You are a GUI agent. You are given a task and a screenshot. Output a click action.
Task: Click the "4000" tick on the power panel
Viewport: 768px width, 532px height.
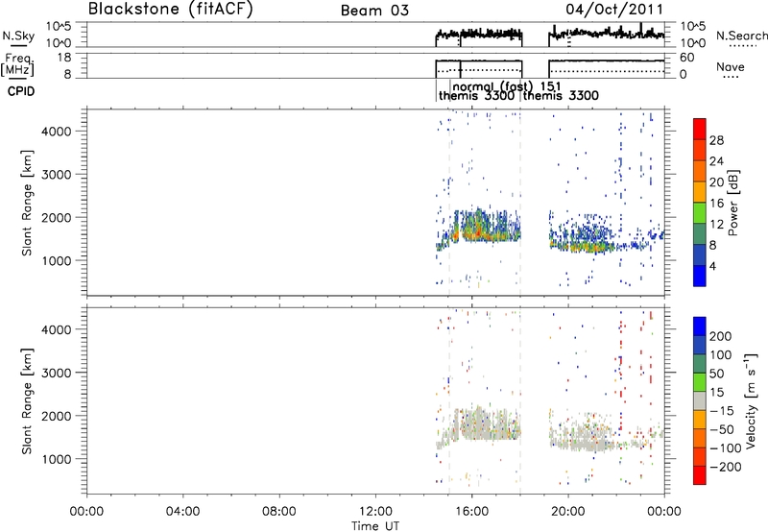[57, 132]
